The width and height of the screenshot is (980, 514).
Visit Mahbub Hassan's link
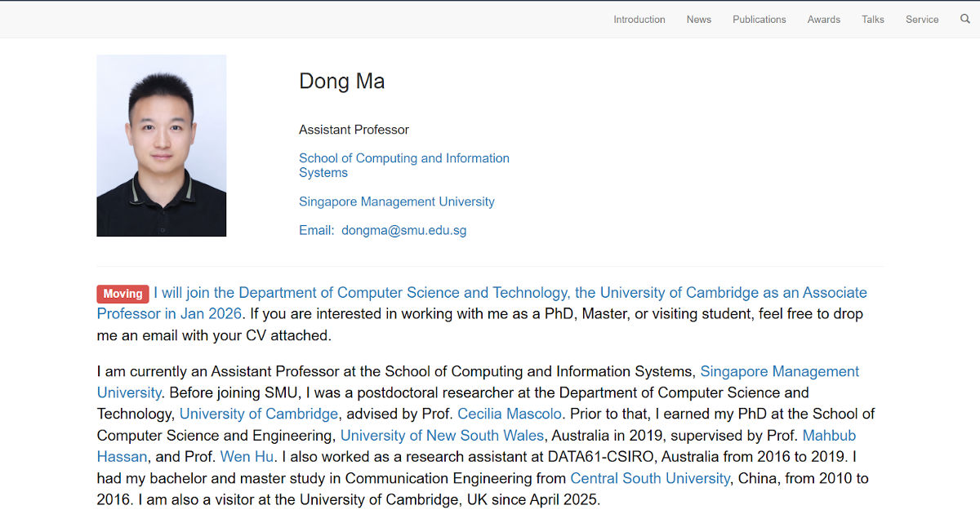(476, 445)
